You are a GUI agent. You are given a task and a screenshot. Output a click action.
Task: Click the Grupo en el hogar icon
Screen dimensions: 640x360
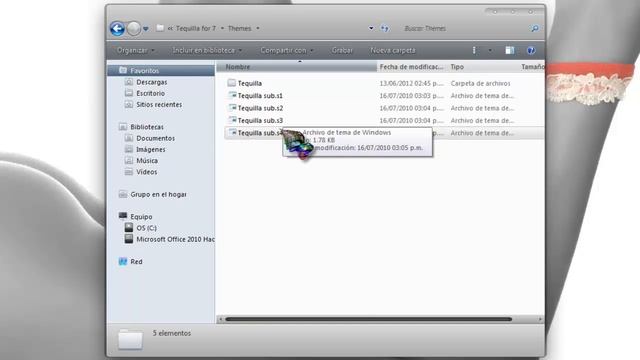click(x=123, y=194)
